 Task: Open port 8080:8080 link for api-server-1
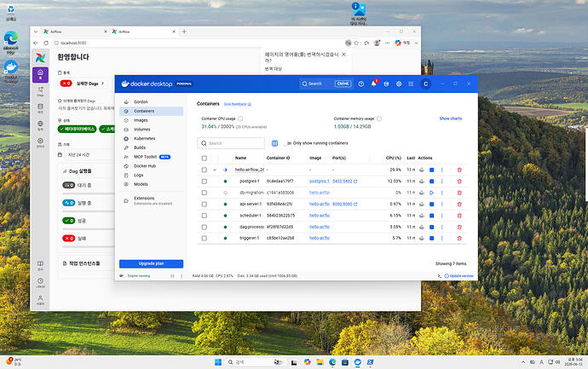(x=344, y=205)
